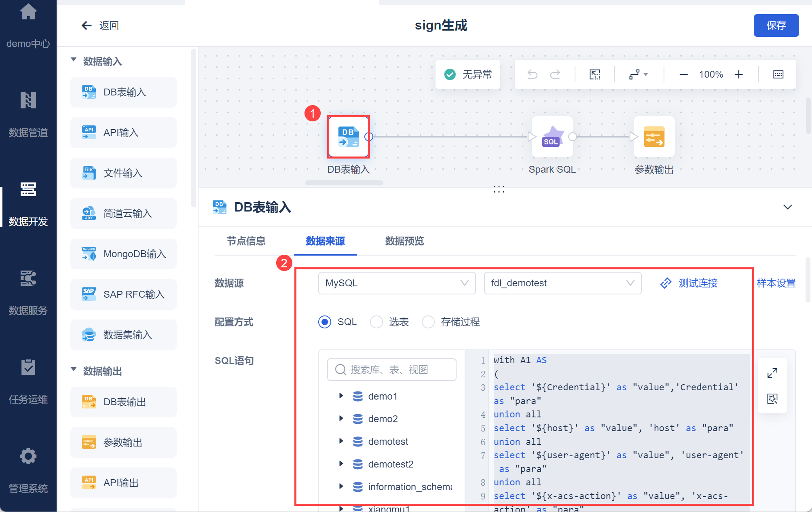Choose the 选表 configuration radio

coord(376,322)
